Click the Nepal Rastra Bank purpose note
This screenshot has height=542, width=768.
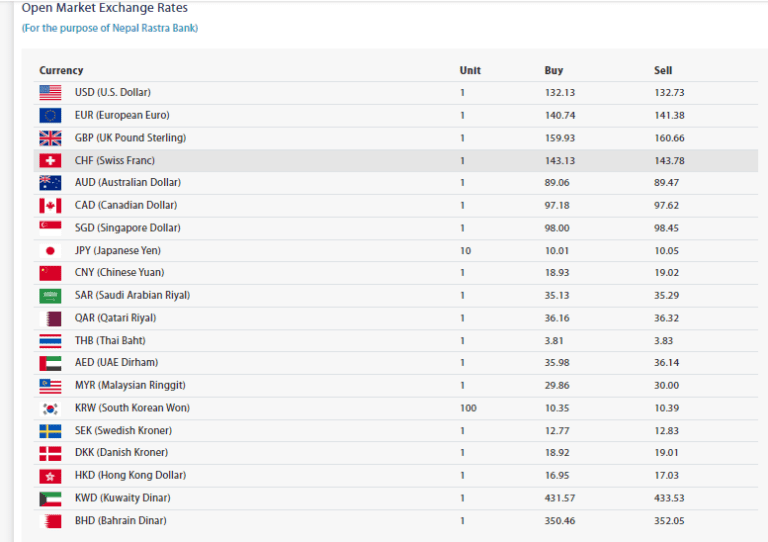(x=110, y=28)
